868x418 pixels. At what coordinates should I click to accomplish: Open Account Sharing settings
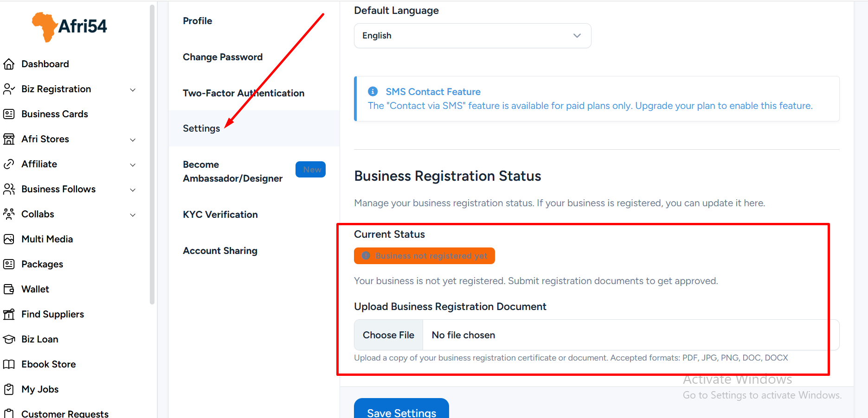(220, 251)
